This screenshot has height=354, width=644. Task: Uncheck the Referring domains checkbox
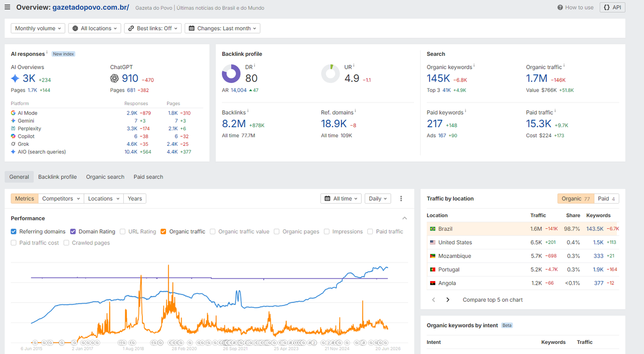[14, 232]
